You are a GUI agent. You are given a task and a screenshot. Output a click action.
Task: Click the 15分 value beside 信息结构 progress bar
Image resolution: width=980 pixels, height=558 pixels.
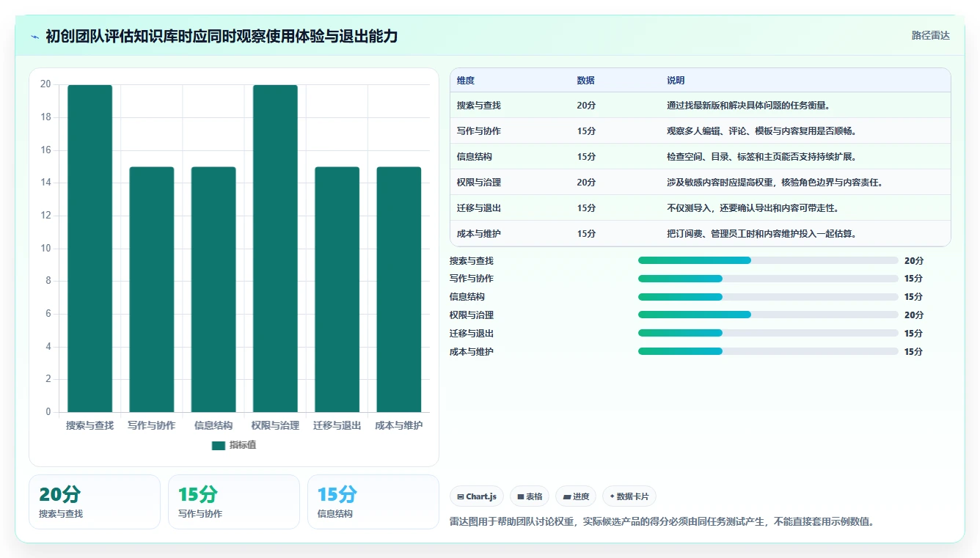point(914,297)
